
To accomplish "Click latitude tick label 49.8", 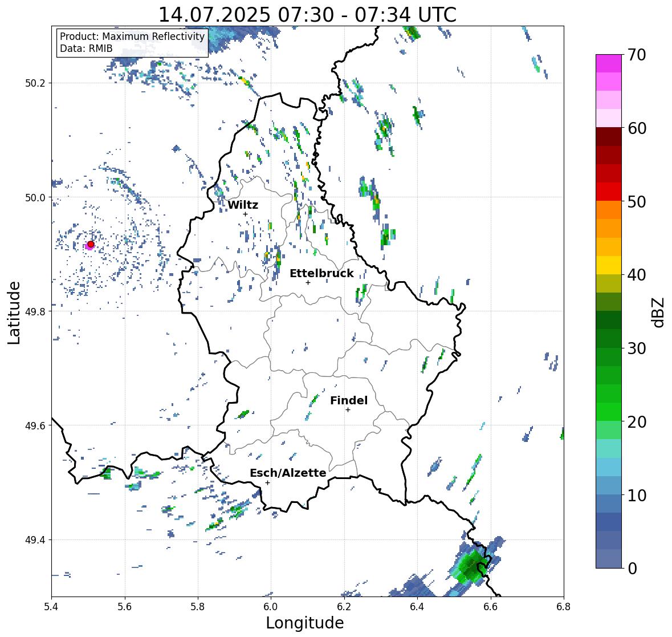I will (35, 311).
